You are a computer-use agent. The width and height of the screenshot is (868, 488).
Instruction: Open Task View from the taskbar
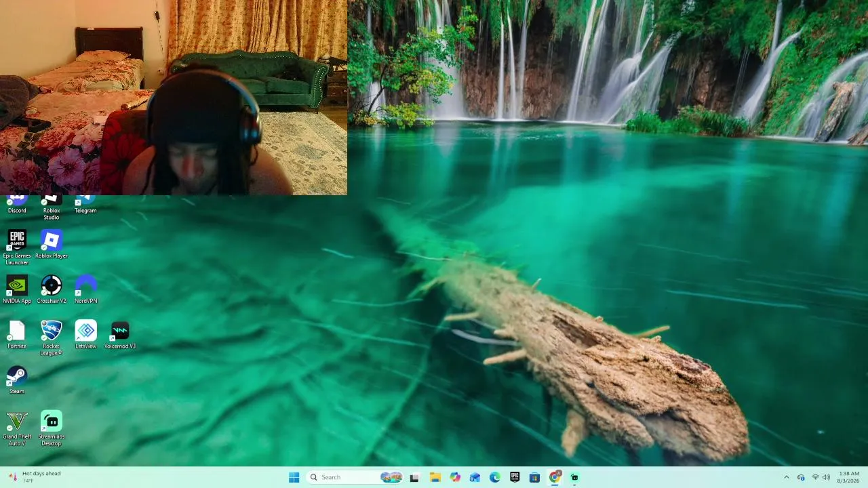pyautogui.click(x=414, y=477)
